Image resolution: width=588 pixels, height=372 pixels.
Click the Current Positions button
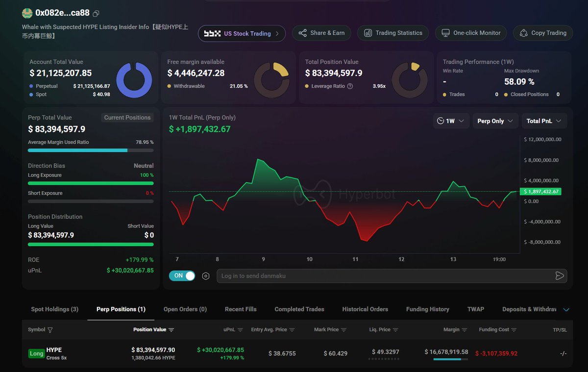click(x=127, y=118)
